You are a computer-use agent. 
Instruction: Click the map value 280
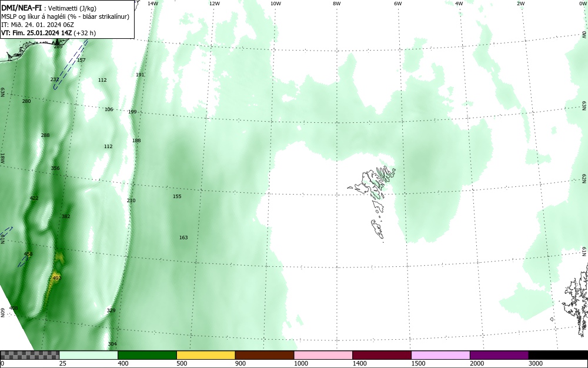click(26, 101)
